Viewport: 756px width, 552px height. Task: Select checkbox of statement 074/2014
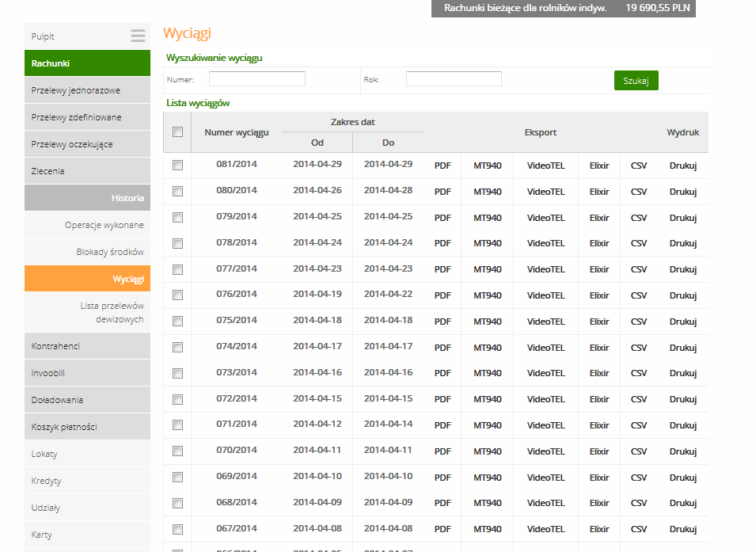178,347
